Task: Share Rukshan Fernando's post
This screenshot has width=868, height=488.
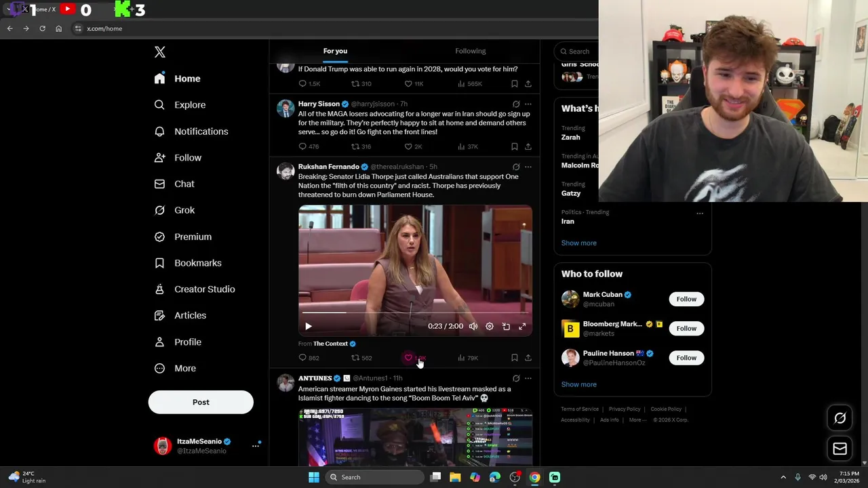Action: coord(528,358)
